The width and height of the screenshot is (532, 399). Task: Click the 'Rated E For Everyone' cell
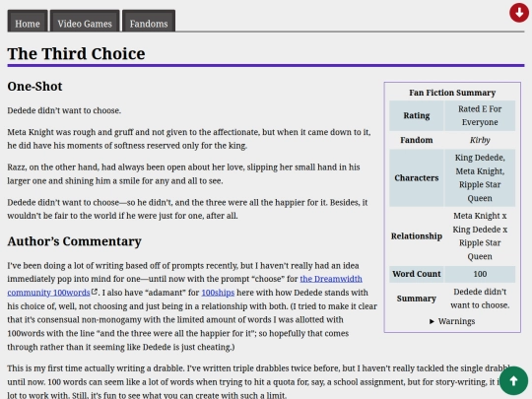480,115
